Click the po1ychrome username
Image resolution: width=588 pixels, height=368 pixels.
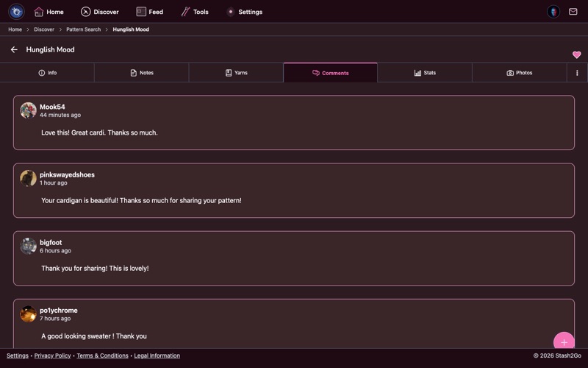pyautogui.click(x=59, y=311)
